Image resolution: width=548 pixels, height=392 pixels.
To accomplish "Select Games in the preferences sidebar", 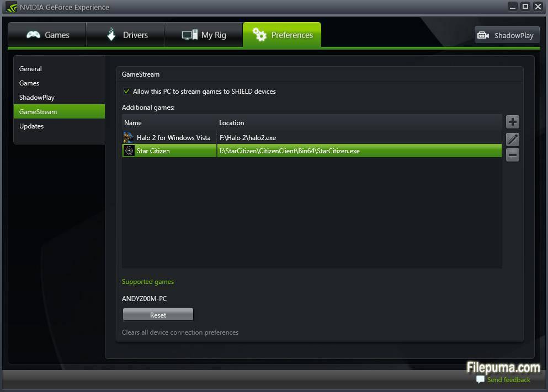I will pyautogui.click(x=59, y=83).
